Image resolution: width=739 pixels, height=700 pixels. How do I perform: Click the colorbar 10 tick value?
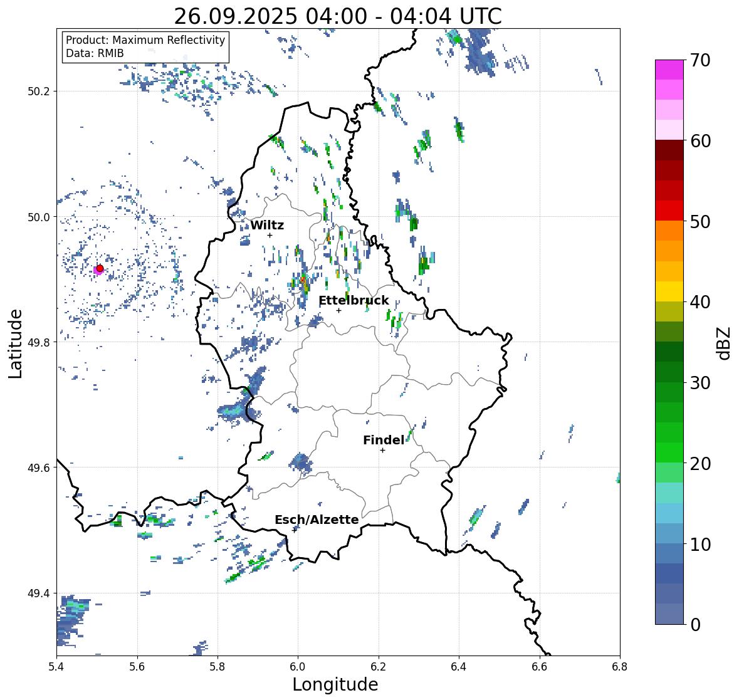point(700,544)
